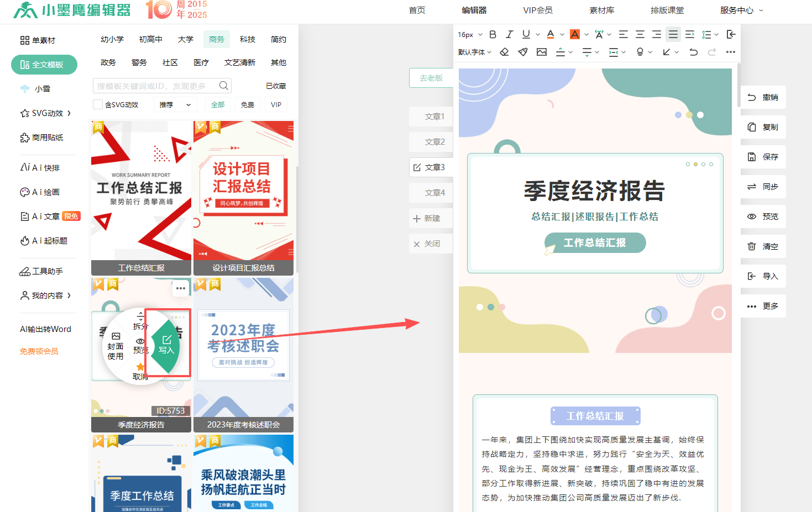Toggle bold text formatting

[x=493, y=34]
